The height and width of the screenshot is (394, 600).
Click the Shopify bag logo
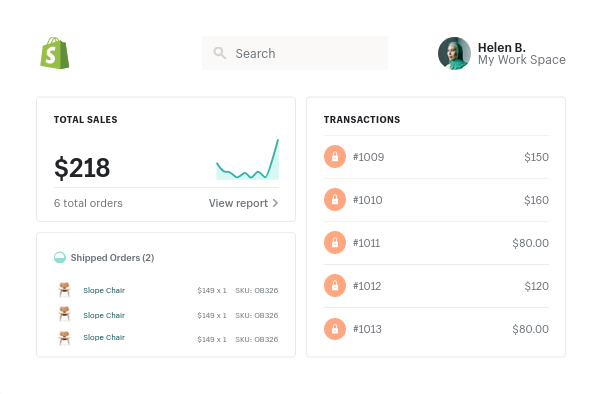tap(55, 53)
